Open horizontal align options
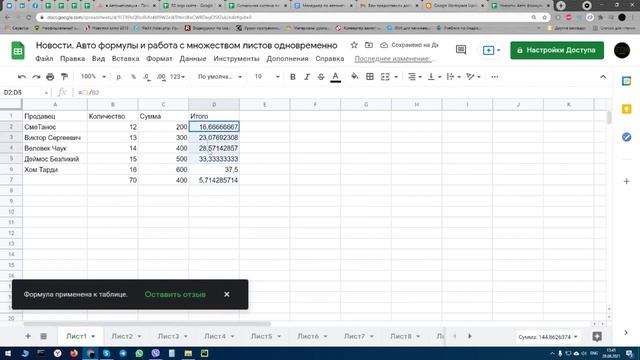Viewport: 640px width, 360px height. [x=415, y=77]
